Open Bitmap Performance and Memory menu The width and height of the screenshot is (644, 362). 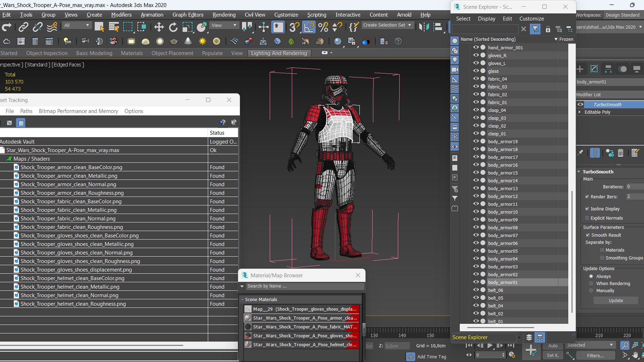click(78, 111)
